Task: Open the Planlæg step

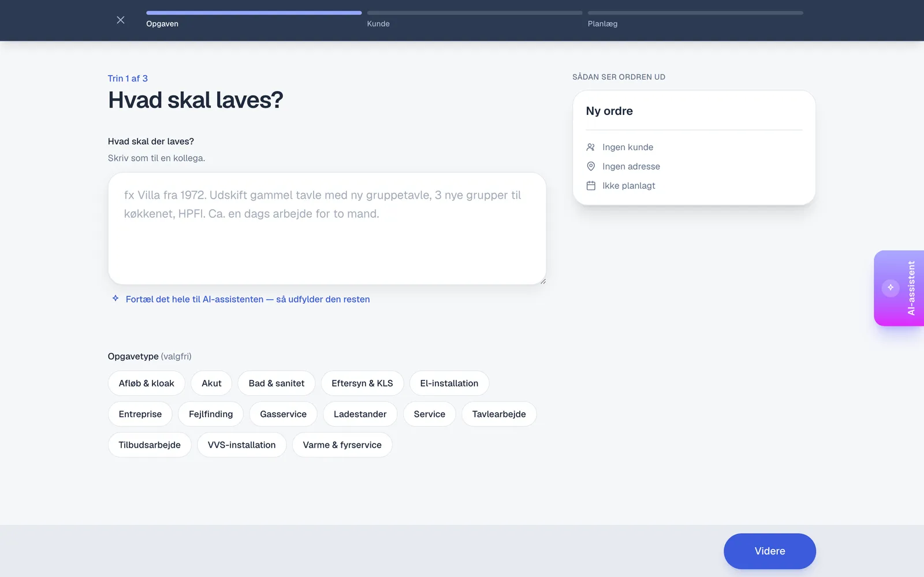Action: pos(602,24)
